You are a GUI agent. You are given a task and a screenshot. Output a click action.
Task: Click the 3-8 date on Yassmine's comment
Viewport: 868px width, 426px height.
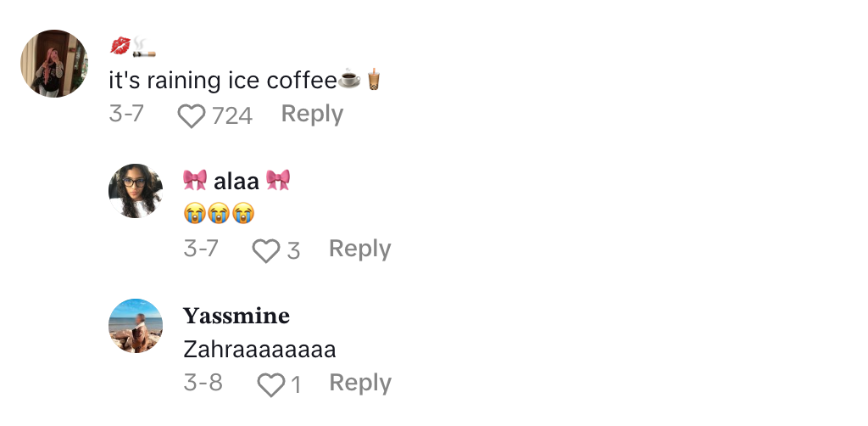point(203,384)
